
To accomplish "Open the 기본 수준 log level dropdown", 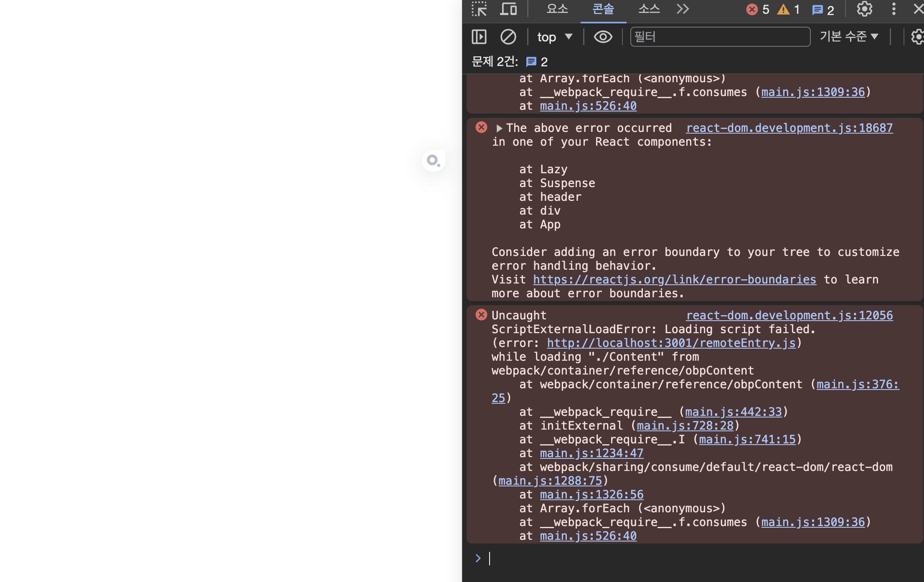I will pos(848,37).
